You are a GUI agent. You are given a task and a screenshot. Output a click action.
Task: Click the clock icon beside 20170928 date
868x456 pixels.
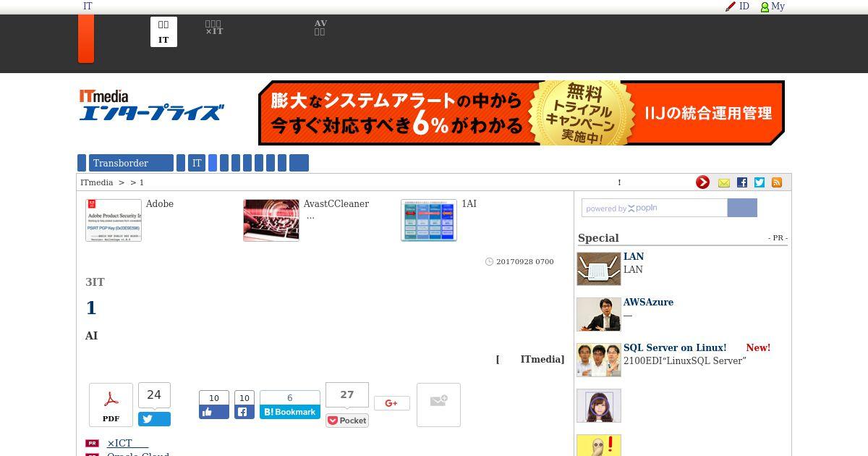[489, 262]
